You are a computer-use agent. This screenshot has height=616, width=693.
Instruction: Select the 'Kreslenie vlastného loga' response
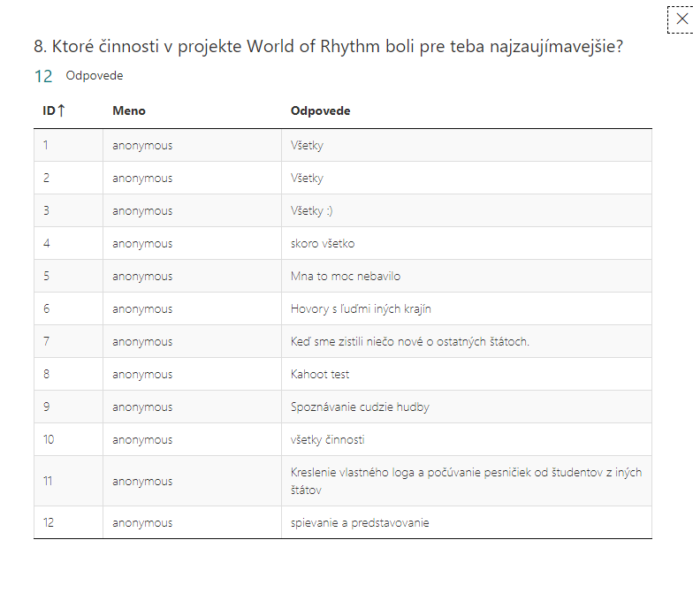[x=467, y=481]
